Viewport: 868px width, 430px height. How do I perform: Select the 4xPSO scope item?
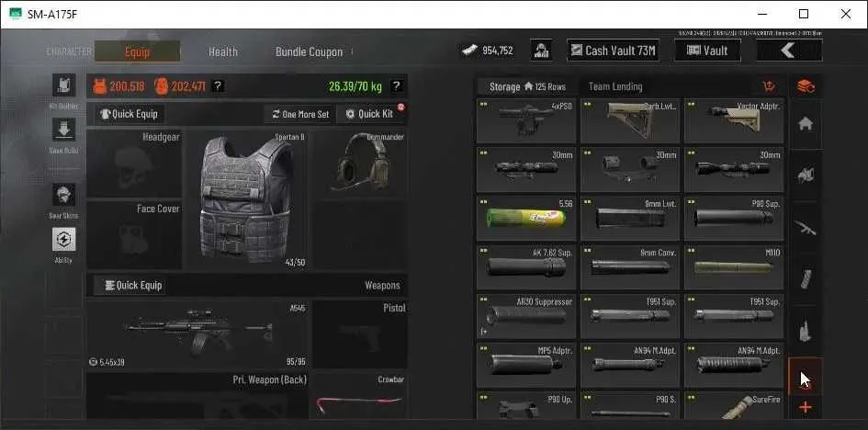526,121
